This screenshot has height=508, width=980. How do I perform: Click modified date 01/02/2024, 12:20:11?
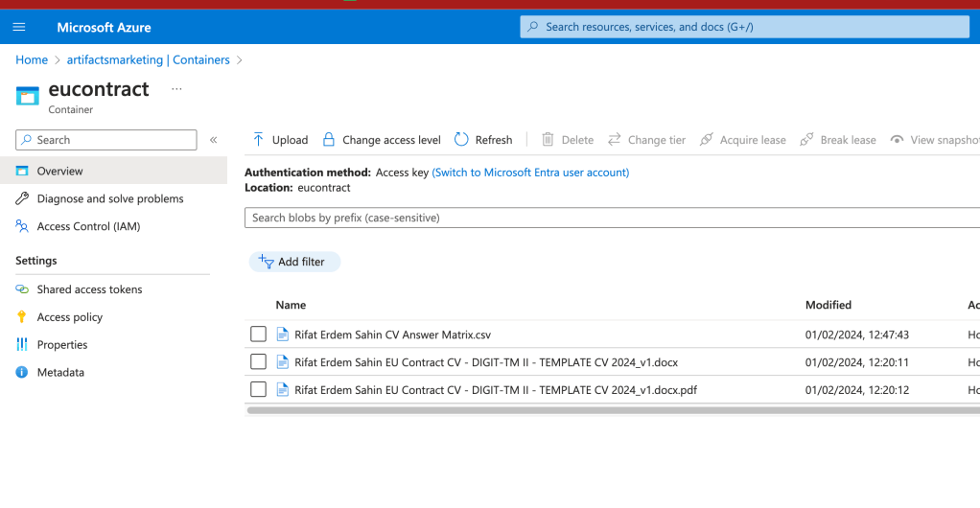[857, 362]
